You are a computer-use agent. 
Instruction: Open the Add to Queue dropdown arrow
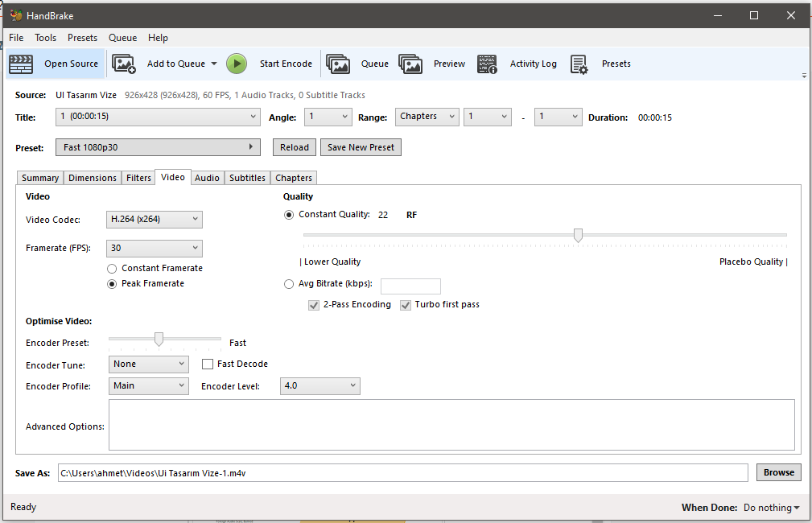coord(214,64)
